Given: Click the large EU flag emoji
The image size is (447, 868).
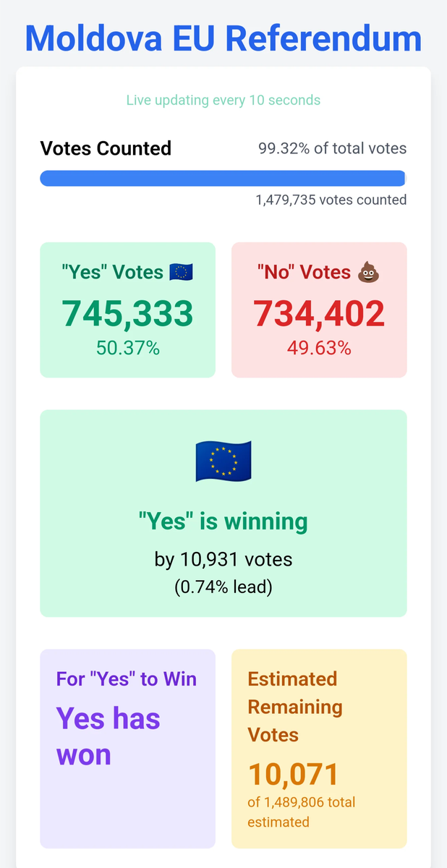Looking at the screenshot, I should [x=223, y=461].
